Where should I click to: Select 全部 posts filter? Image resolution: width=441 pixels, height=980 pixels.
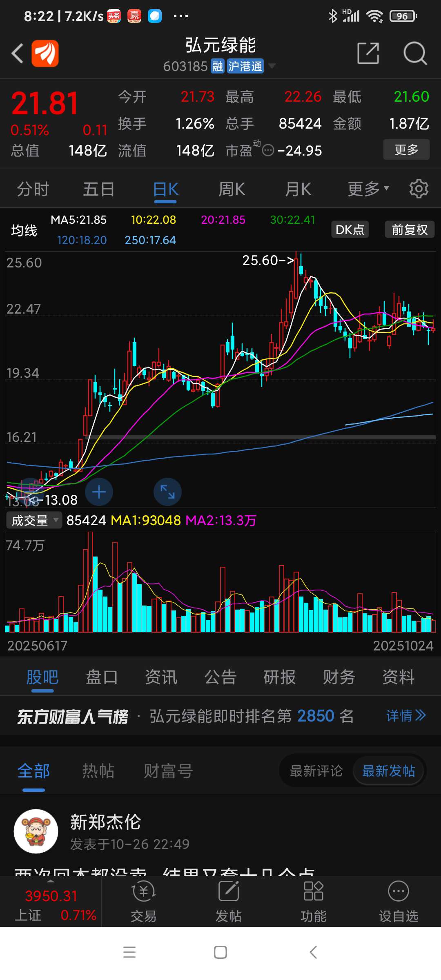[x=33, y=771]
